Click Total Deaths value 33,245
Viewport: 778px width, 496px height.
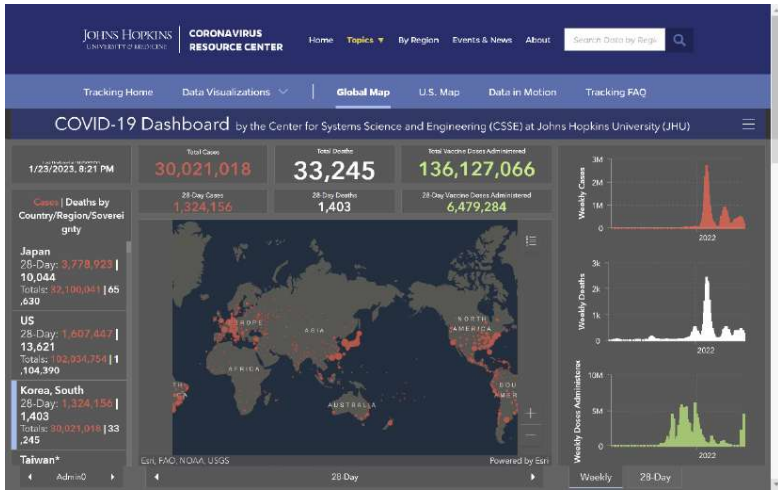(334, 171)
